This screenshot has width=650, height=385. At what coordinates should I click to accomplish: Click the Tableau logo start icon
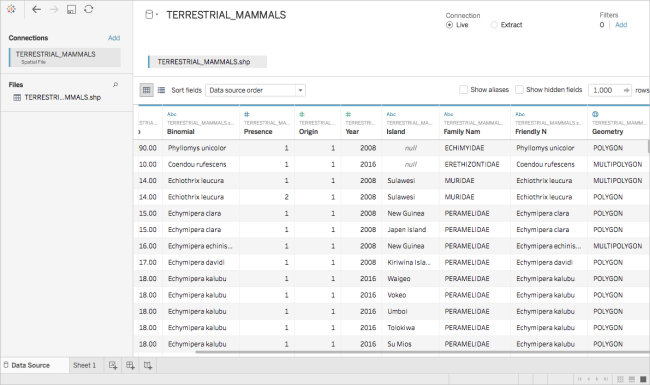tap(11, 9)
